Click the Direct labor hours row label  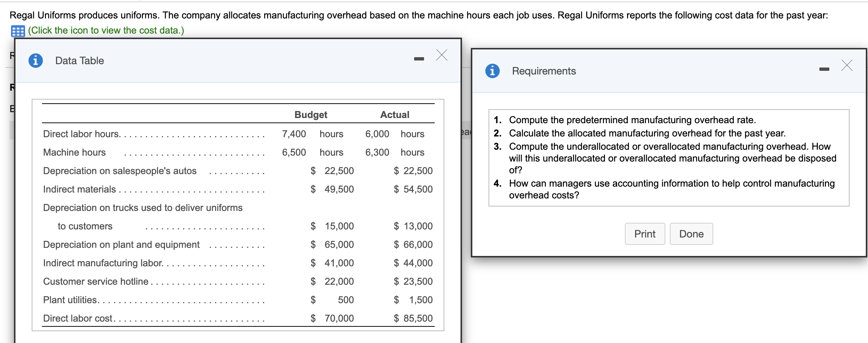[82, 134]
